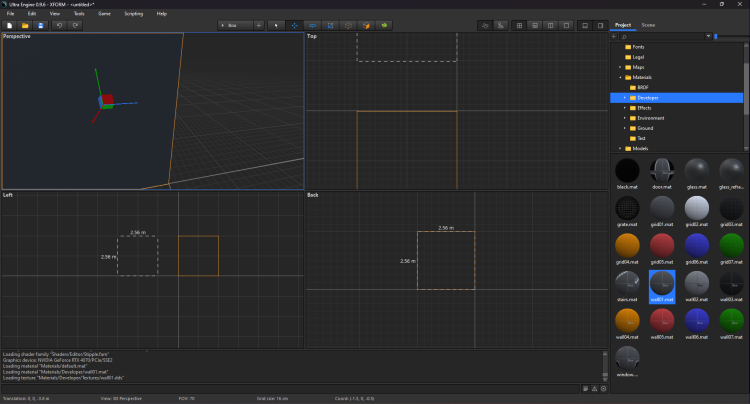Save scene with the floppy disk icon
Image resolution: width=750 pixels, height=404 pixels.
(40, 24)
